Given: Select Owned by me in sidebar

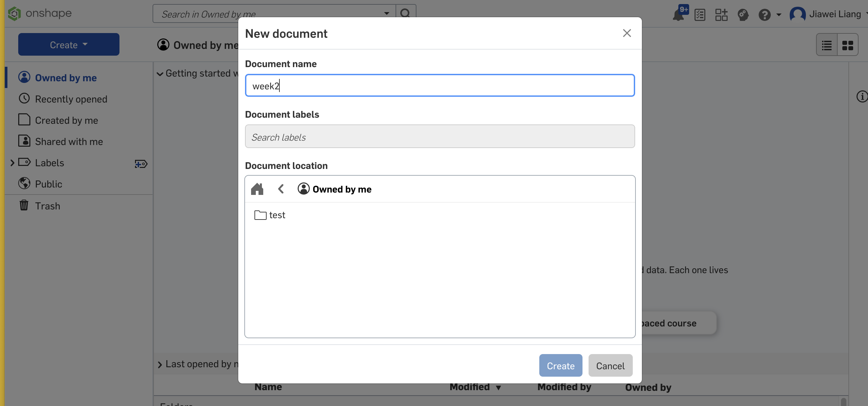Looking at the screenshot, I should tap(66, 78).
